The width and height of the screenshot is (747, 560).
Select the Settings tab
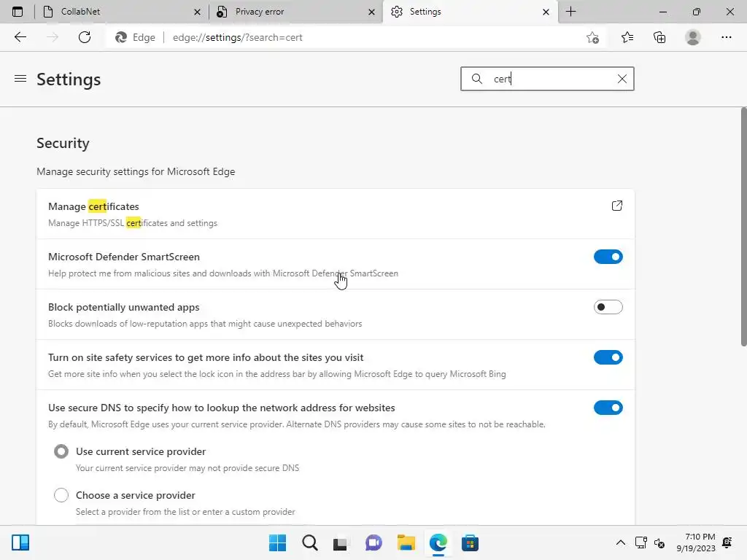click(469, 12)
